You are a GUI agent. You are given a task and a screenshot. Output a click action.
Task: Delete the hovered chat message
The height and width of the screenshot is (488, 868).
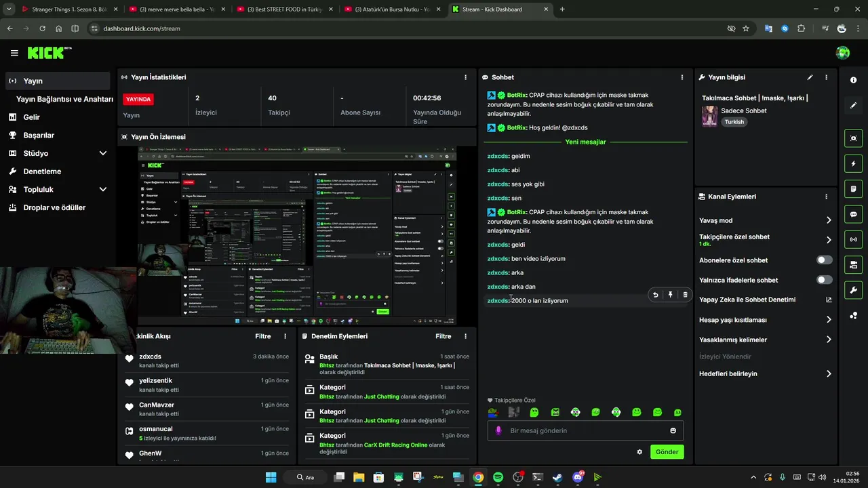pos(685,295)
